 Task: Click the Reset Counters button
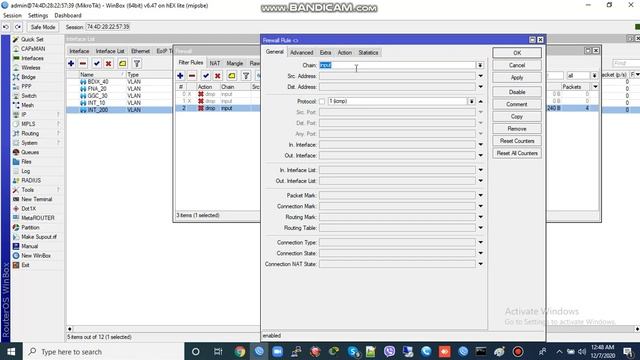[x=517, y=141]
